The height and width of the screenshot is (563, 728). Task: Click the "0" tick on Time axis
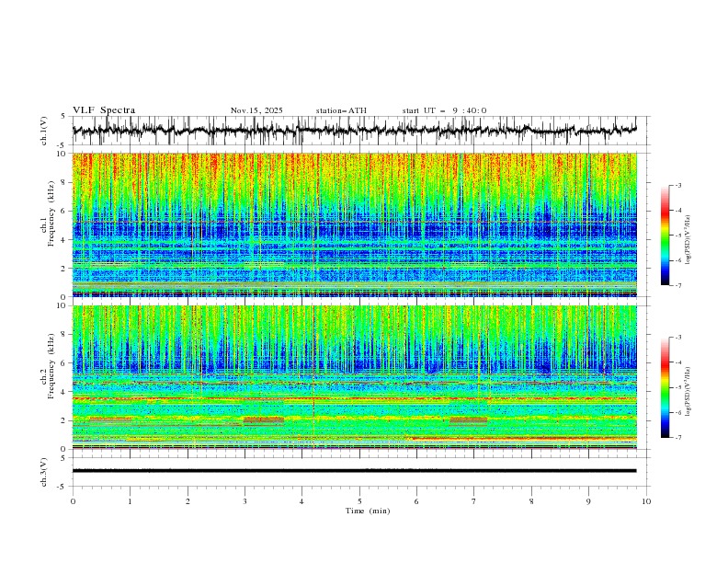(x=73, y=501)
